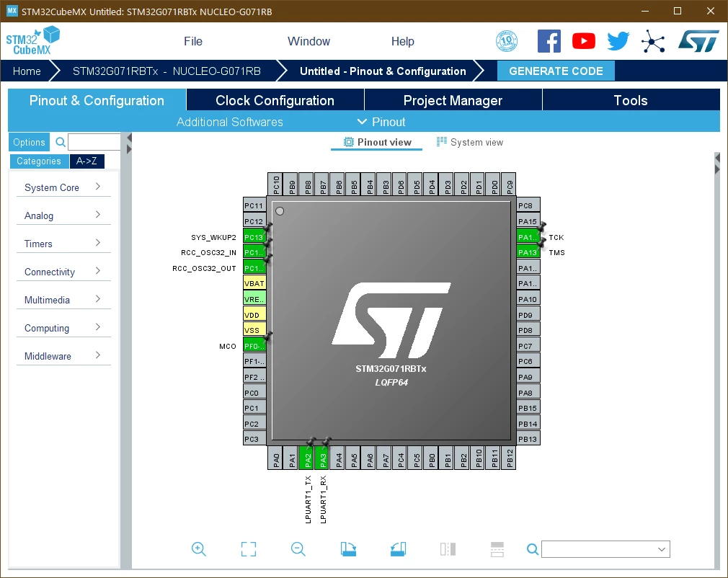
Task: Select the Pinout & Configuration tab
Action: point(97,100)
